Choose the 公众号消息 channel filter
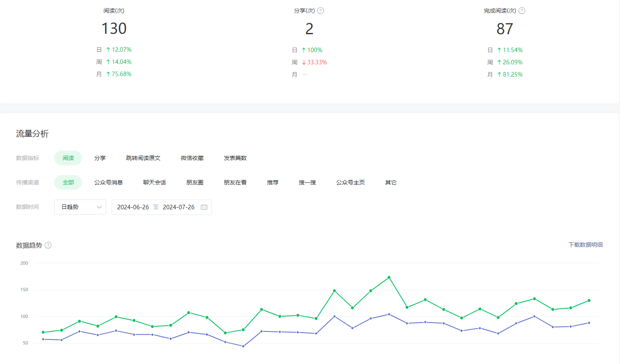620x364 pixels. [x=108, y=182]
